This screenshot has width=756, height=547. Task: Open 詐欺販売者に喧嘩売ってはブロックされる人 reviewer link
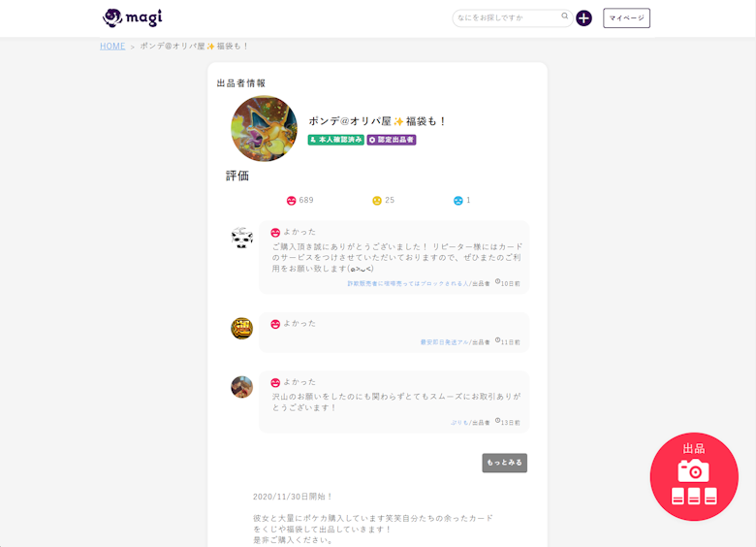[408, 283]
